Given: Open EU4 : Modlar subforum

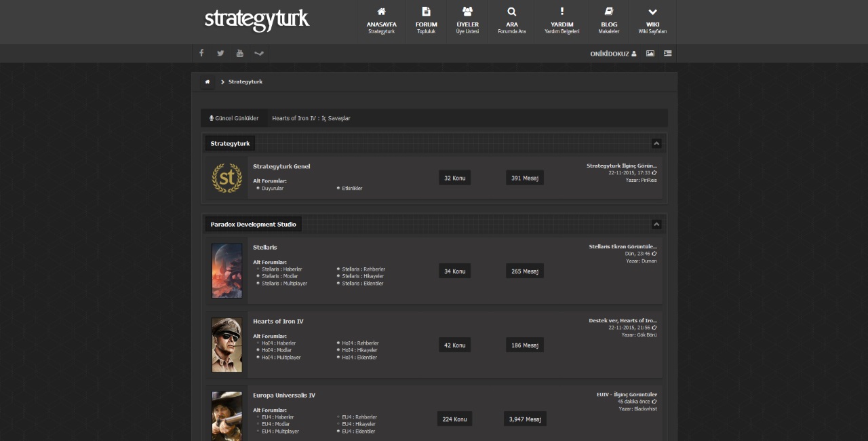Looking at the screenshot, I should coord(276,424).
